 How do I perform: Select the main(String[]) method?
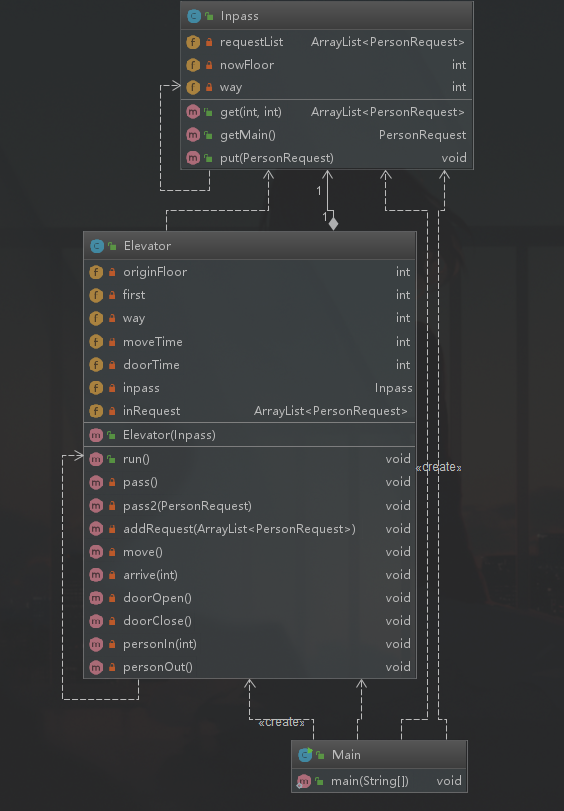[370, 781]
